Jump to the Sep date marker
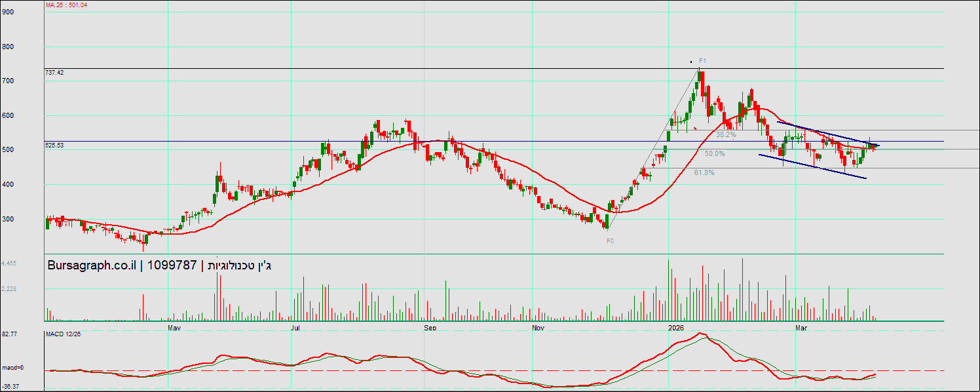The height and width of the screenshot is (392, 980). click(x=430, y=326)
